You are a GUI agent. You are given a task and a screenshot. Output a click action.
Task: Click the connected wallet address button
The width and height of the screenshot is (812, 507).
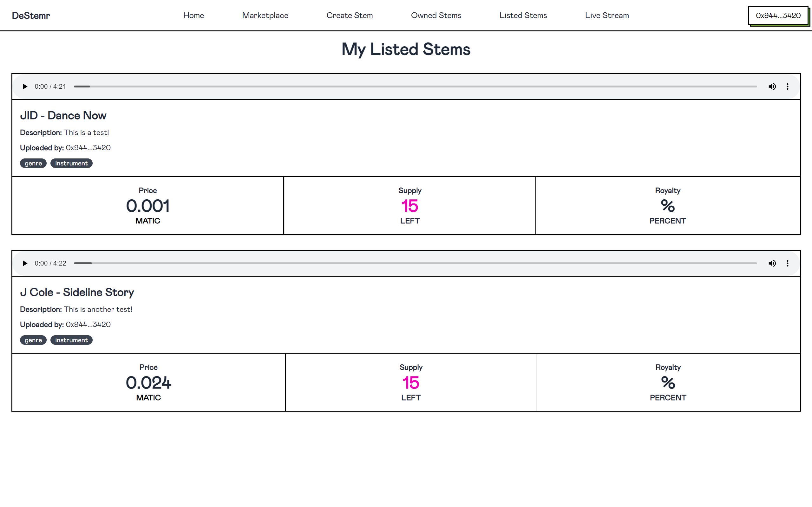(x=777, y=15)
